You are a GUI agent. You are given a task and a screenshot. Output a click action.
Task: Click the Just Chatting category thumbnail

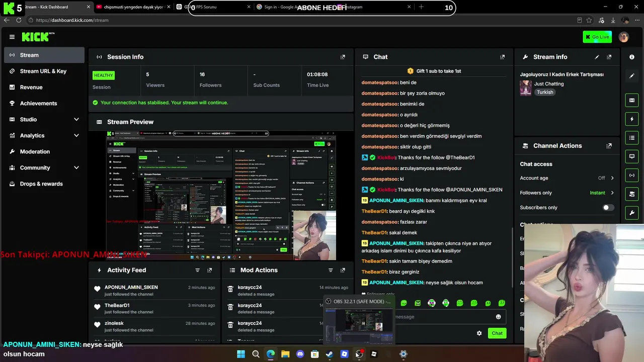pos(526,88)
